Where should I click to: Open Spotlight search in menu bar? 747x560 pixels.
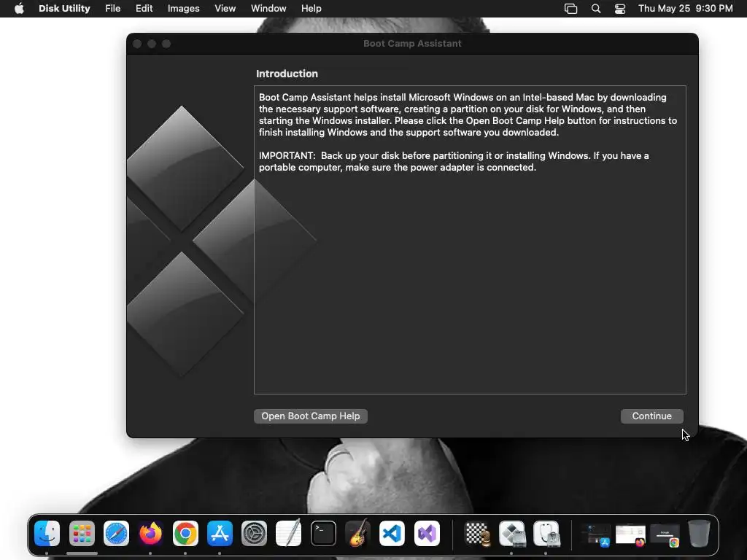(596, 9)
